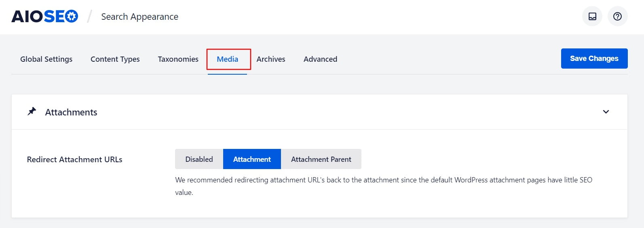Select the Media tab
Screen dimensions: 644x228
pos(228,59)
